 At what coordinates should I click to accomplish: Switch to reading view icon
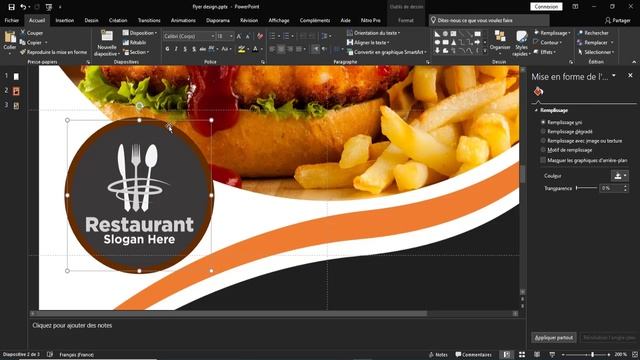tap(537, 355)
